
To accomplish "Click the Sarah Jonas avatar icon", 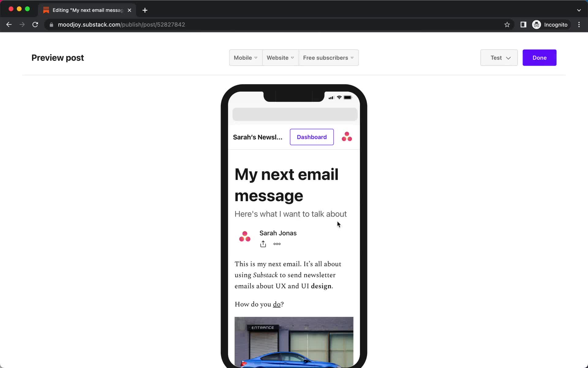I will [x=245, y=236].
